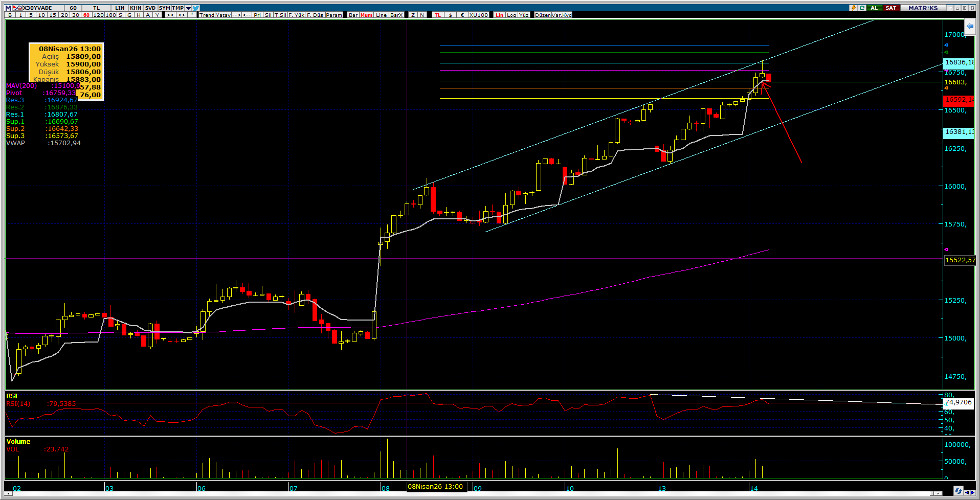Toggle Log price scale
This screenshot has height=500, width=980.
[x=511, y=15]
